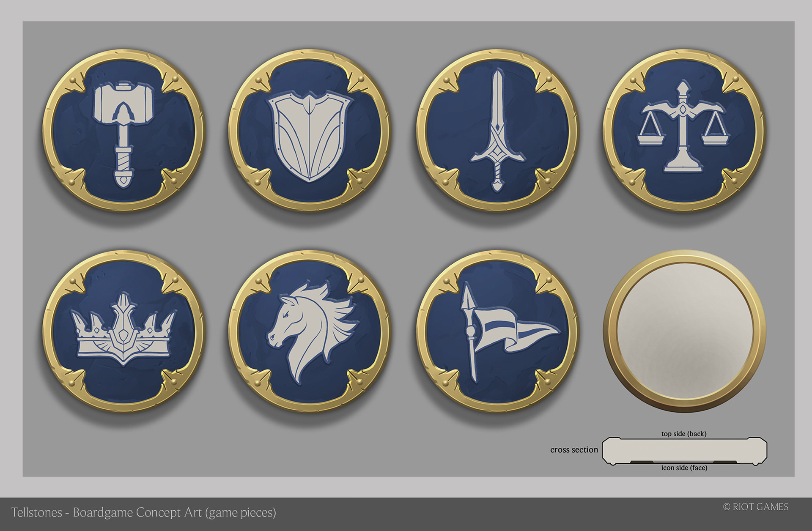Select the blank white token back
The image size is (812, 531).
(x=684, y=330)
